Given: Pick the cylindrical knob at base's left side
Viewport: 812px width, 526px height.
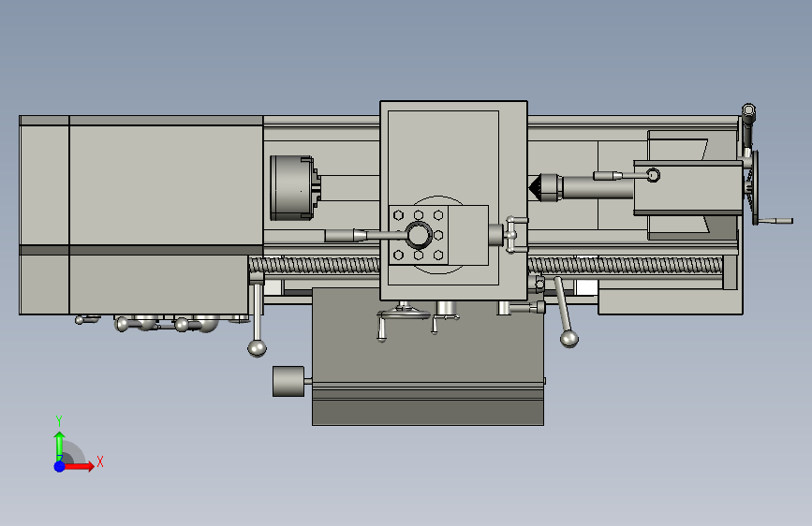Looking at the screenshot, I should point(288,382).
